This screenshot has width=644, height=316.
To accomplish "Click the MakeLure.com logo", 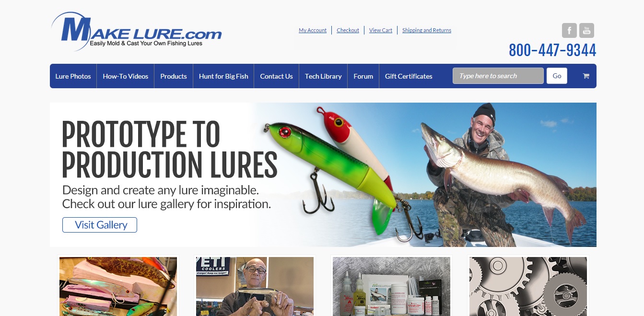I will click(136, 32).
